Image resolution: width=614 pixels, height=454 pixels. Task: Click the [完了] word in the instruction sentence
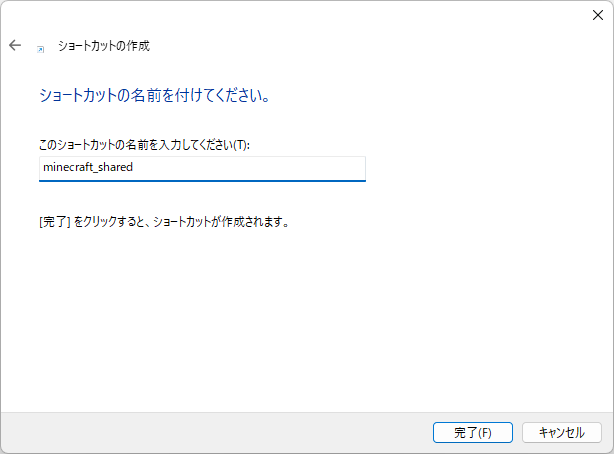coord(54,222)
